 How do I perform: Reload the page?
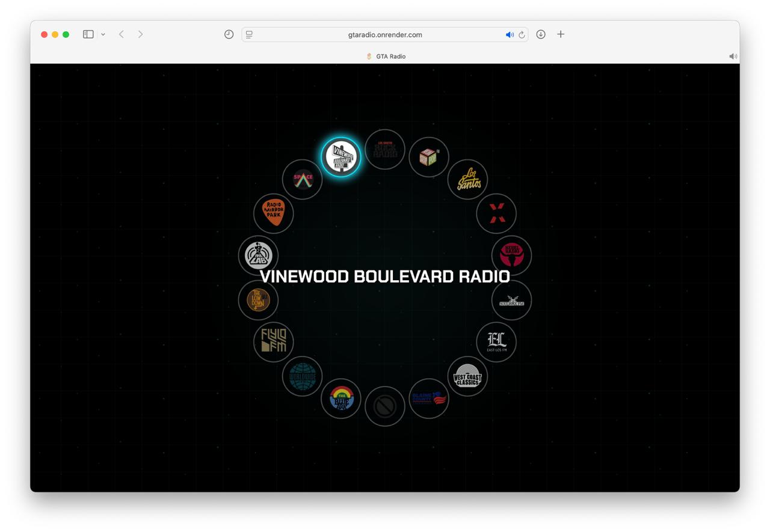click(x=522, y=35)
